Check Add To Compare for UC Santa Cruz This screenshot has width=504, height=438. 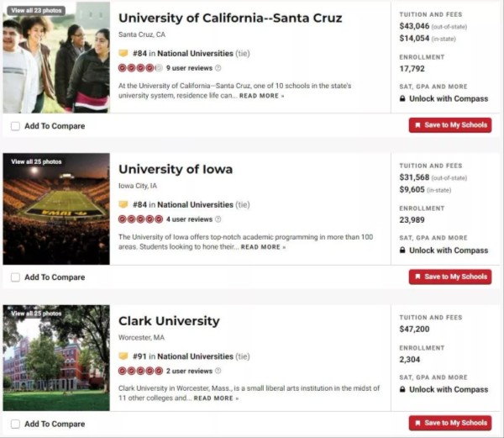[x=15, y=126]
